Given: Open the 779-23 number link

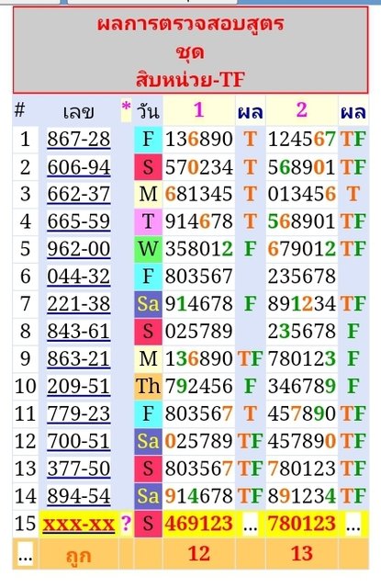Looking at the screenshot, I should (x=79, y=413).
